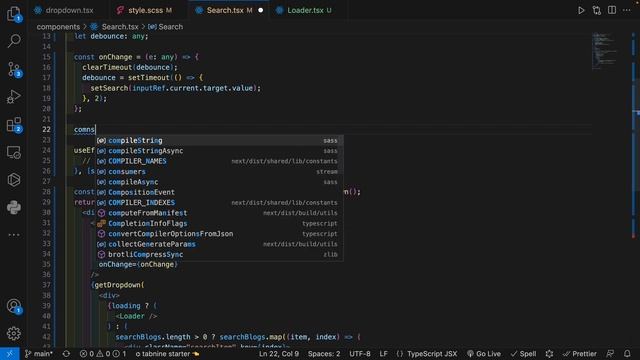Click the remote window indicator in the status bar
Screen dimensions: 640x360
(x=9, y=354)
